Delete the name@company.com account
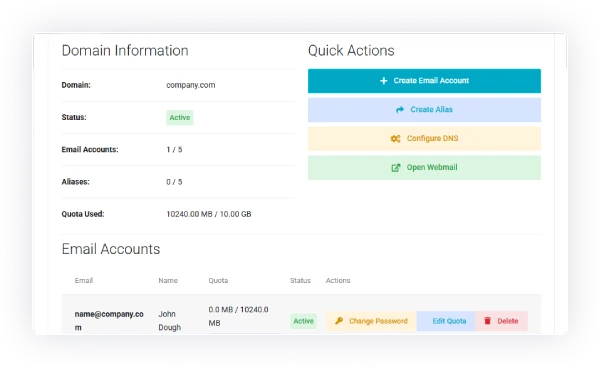Image resolution: width=600 pixels, height=367 pixels. point(501,321)
